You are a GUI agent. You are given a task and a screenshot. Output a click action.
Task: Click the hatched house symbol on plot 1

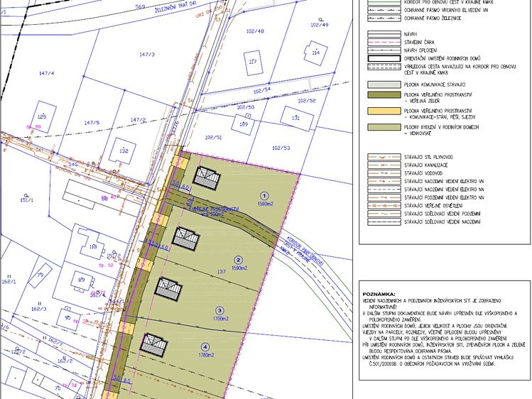tap(207, 178)
